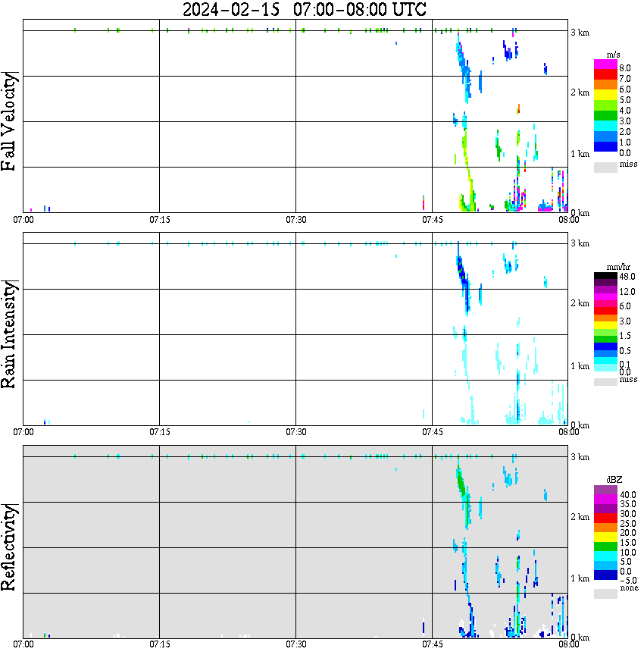Click 07:45 label under Rain Intensity plot

pyautogui.click(x=432, y=432)
